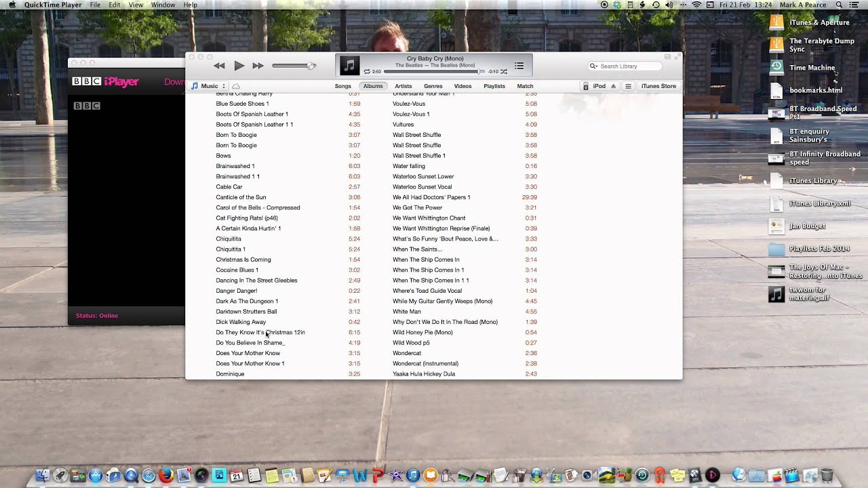868x488 pixels.
Task: Click the Previous track button in iTunes
Action: (x=219, y=66)
